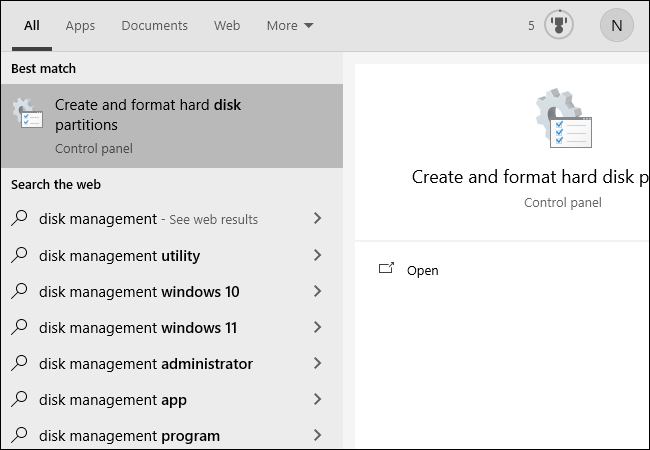Expand disk management program chevron
The height and width of the screenshot is (450, 650).
(x=317, y=435)
